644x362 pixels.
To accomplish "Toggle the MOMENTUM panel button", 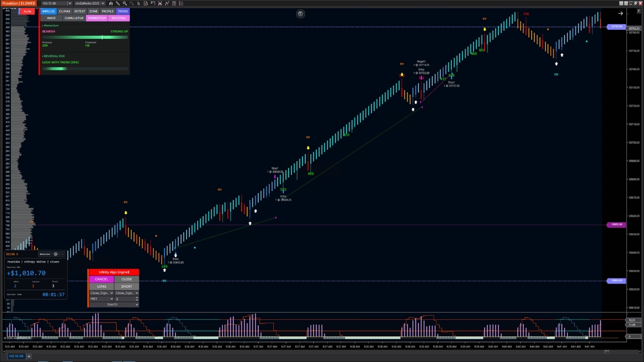I will coord(97,18).
